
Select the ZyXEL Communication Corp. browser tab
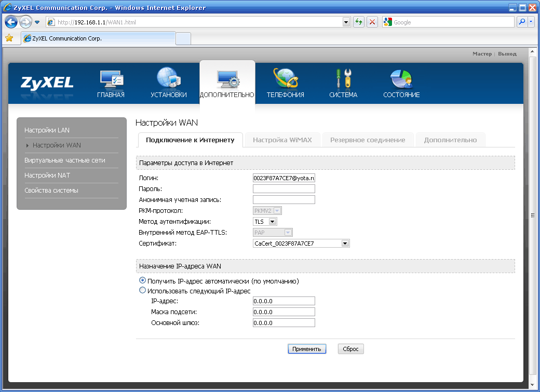tap(99, 38)
